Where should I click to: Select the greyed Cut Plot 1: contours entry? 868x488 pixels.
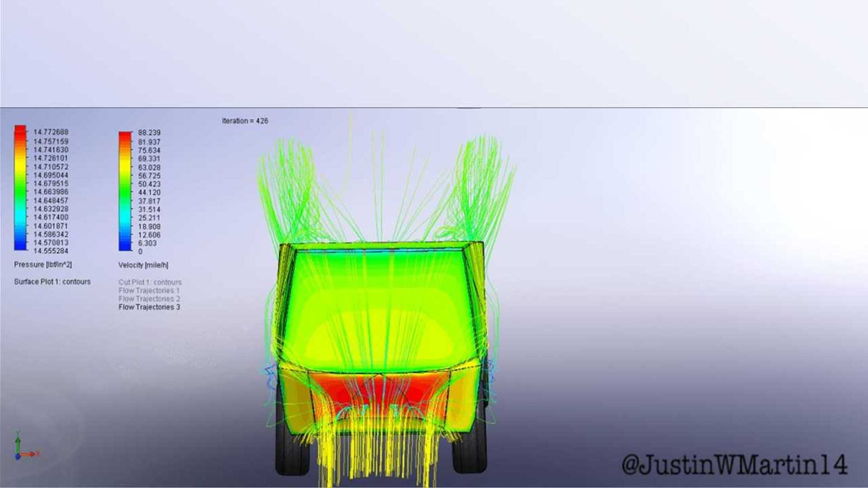click(x=150, y=282)
